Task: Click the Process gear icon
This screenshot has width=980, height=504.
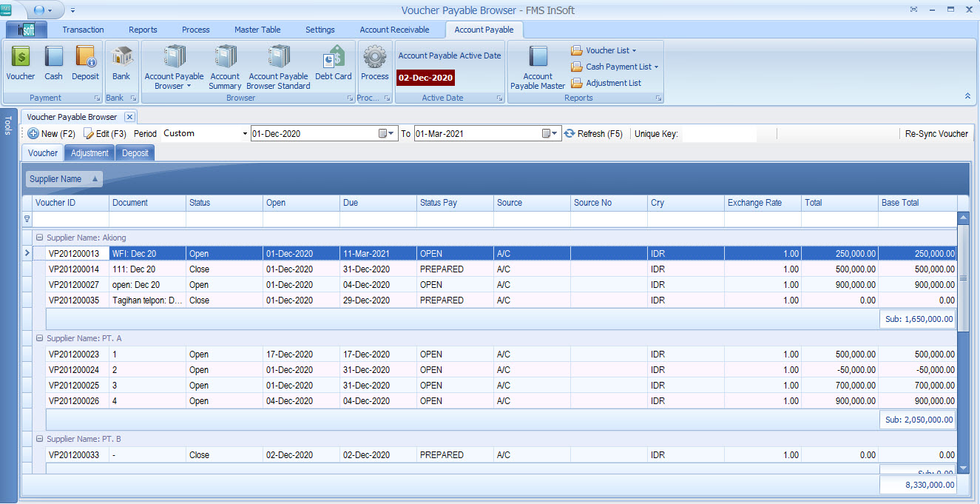Action: pos(375,63)
